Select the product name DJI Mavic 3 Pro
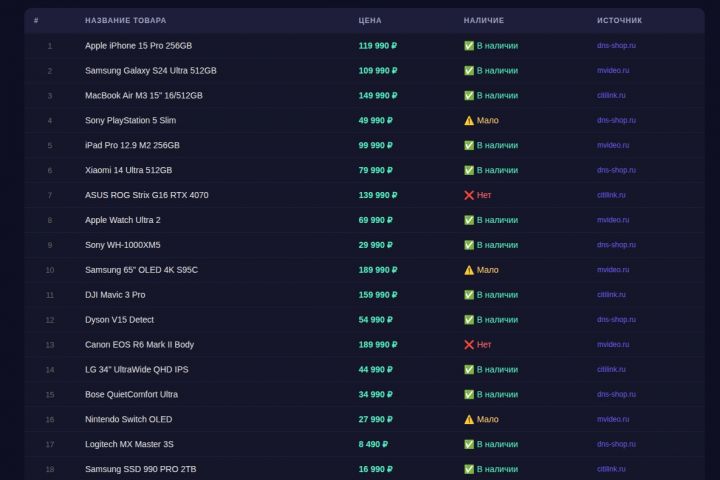The height and width of the screenshot is (480, 720). pyautogui.click(x=115, y=295)
